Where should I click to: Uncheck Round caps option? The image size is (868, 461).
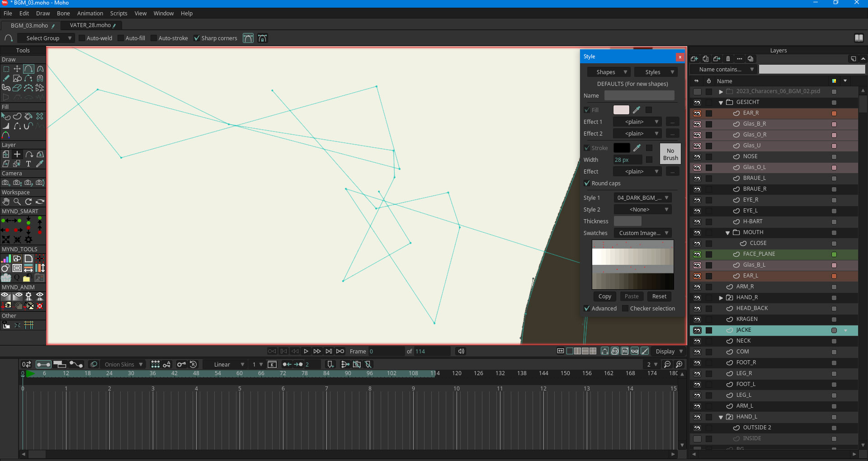pos(587,183)
